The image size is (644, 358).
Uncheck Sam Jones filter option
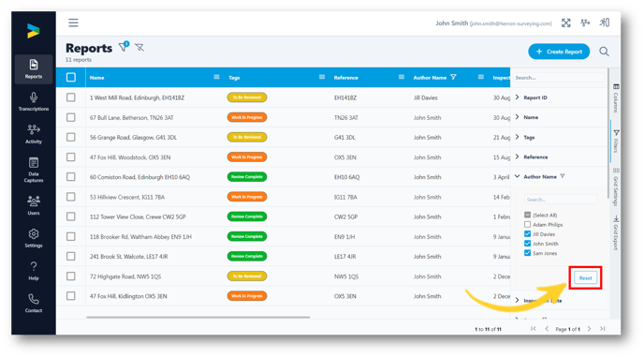tap(527, 253)
